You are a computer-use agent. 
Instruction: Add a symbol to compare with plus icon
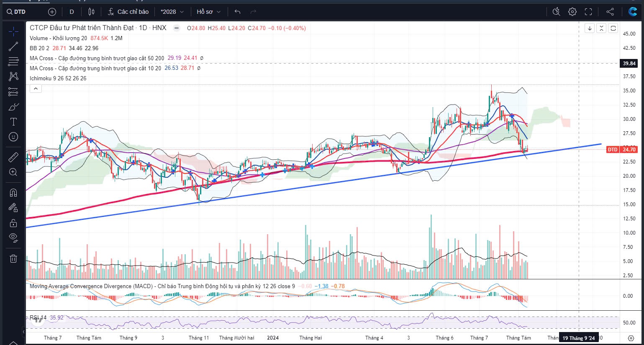point(52,12)
